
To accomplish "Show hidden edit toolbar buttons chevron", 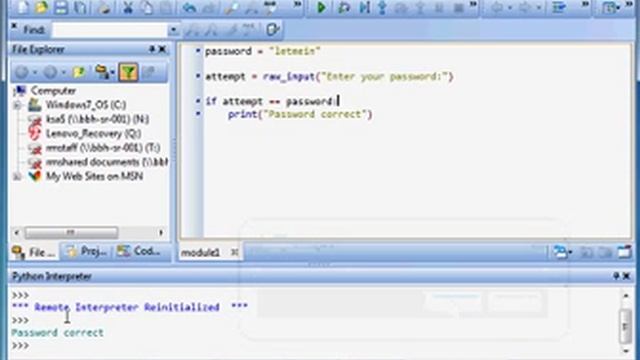I will click(297, 4).
